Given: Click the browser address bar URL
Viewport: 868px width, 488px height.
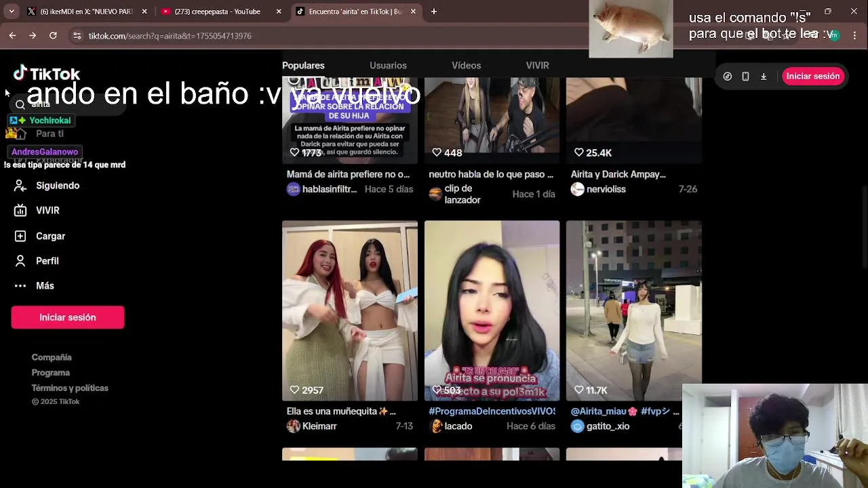Looking at the screenshot, I should pyautogui.click(x=170, y=36).
